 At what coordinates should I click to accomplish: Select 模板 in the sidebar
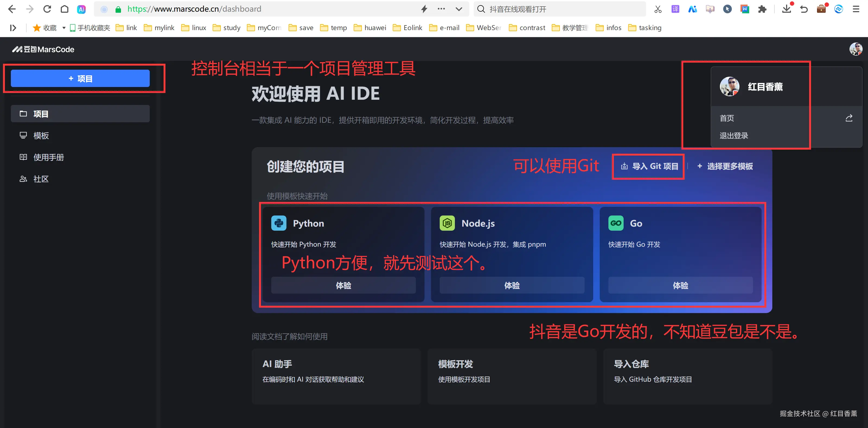point(41,136)
